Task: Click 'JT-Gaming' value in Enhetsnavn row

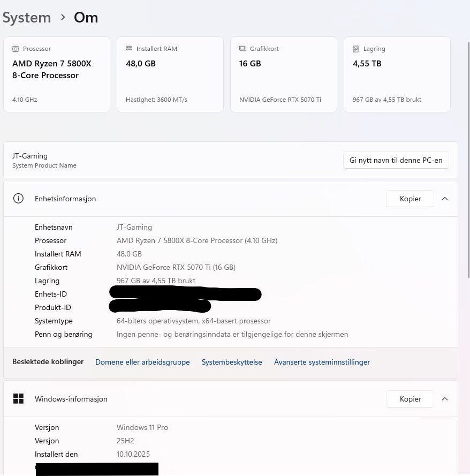Action: click(x=134, y=227)
